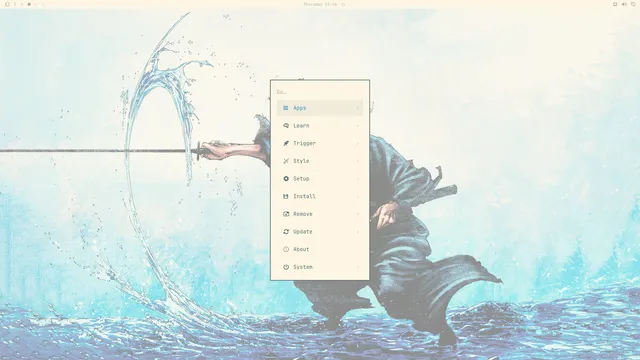The height and width of the screenshot is (360, 640).
Task: Click the System power icon
Action: pos(286,267)
